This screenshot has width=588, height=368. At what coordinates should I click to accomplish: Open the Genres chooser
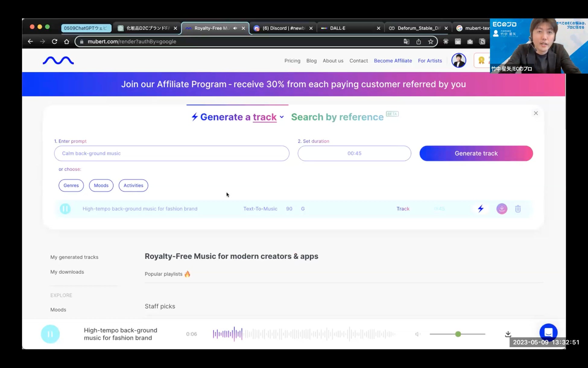click(71, 185)
